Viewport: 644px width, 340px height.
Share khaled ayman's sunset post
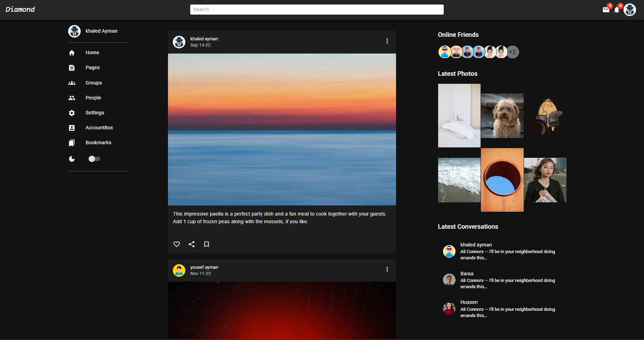(192, 244)
